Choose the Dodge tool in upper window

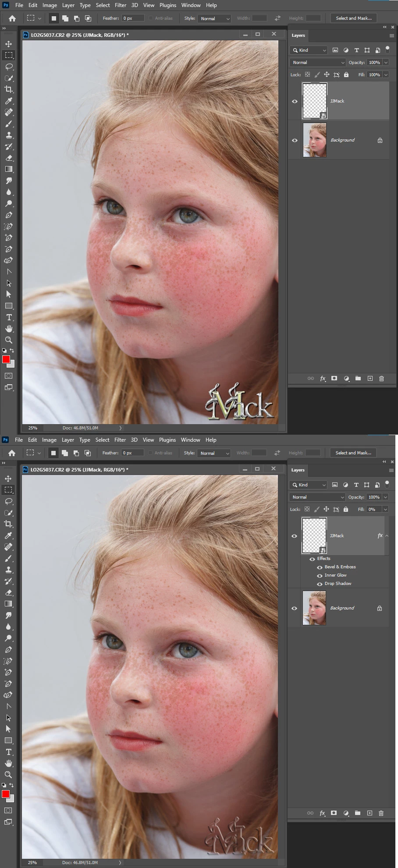click(8, 203)
